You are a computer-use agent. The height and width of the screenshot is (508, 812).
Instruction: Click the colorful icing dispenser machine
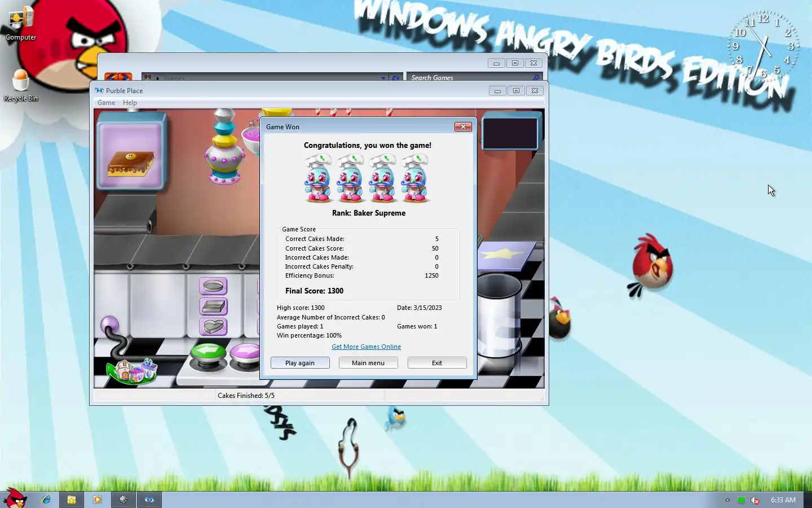(x=224, y=148)
